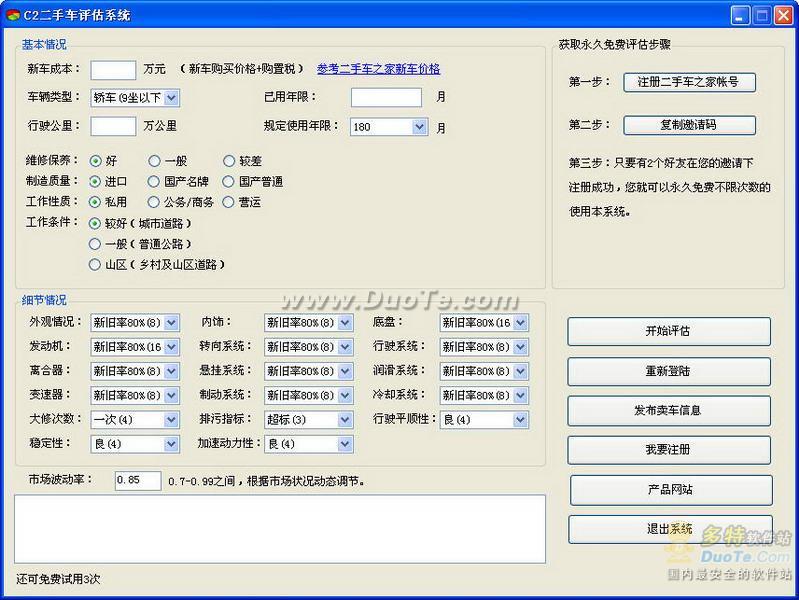Focus the 已用年限 input field

click(x=386, y=97)
